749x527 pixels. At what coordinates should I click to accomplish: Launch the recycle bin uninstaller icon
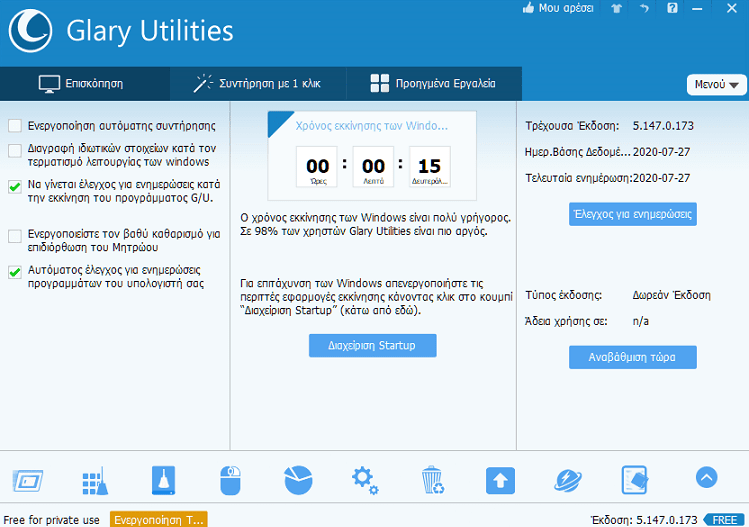point(433,480)
